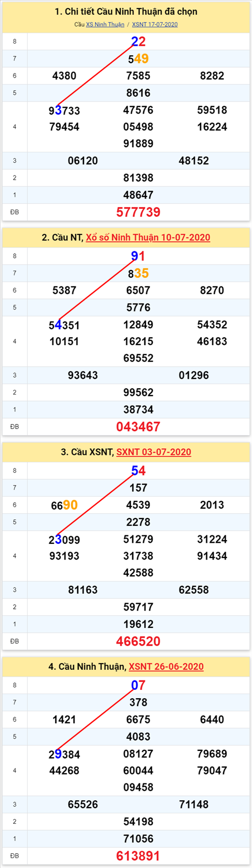Viewport: 252px width, 868px height.
Task: Select number 69552 in second table
Action: tap(138, 358)
